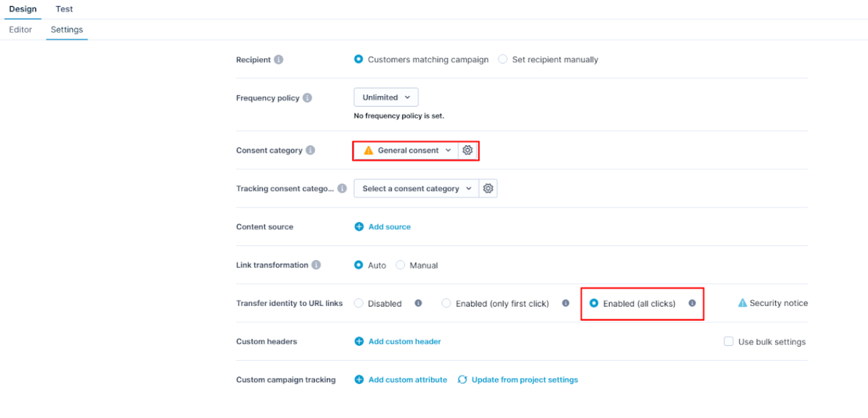Click the Add custom header link
Viewport: 868px width, 418px height.
pos(404,341)
